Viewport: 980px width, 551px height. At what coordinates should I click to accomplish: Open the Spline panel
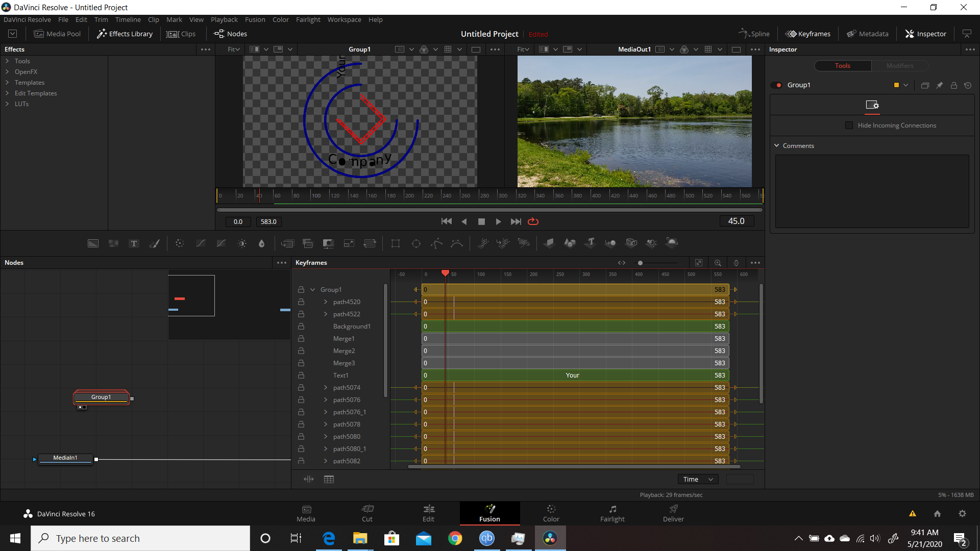coord(754,34)
